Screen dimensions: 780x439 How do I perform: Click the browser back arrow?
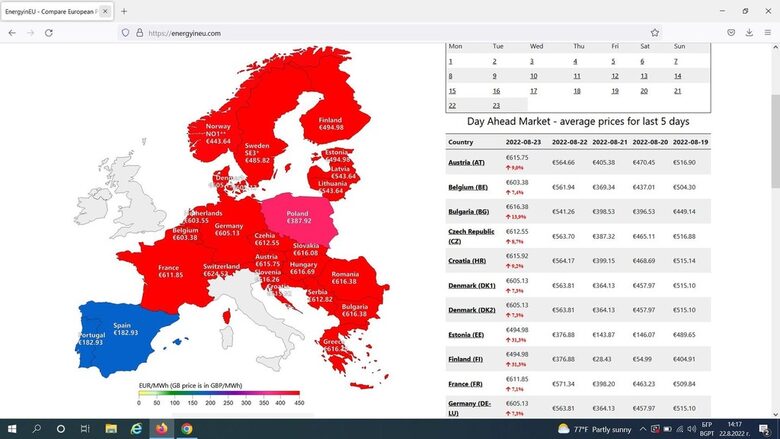pos(12,32)
